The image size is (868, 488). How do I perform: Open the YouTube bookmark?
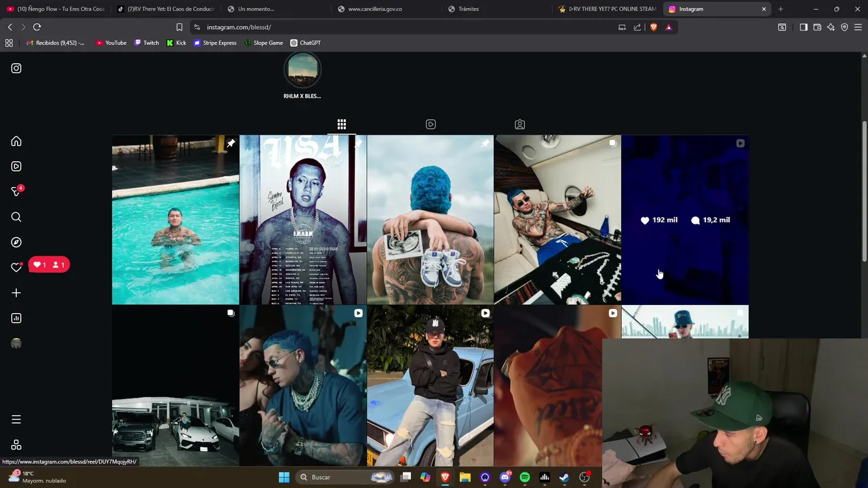click(111, 43)
